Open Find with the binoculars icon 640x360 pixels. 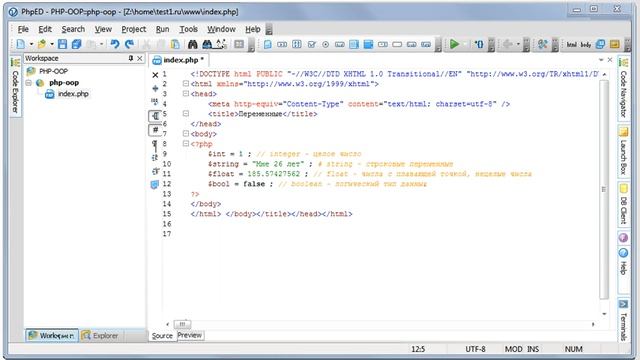click(x=193, y=44)
